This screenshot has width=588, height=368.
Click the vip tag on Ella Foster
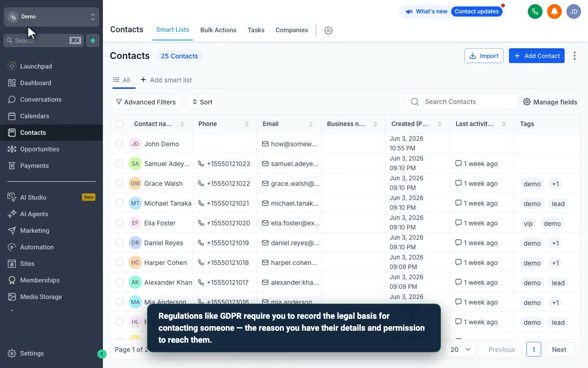coord(528,224)
